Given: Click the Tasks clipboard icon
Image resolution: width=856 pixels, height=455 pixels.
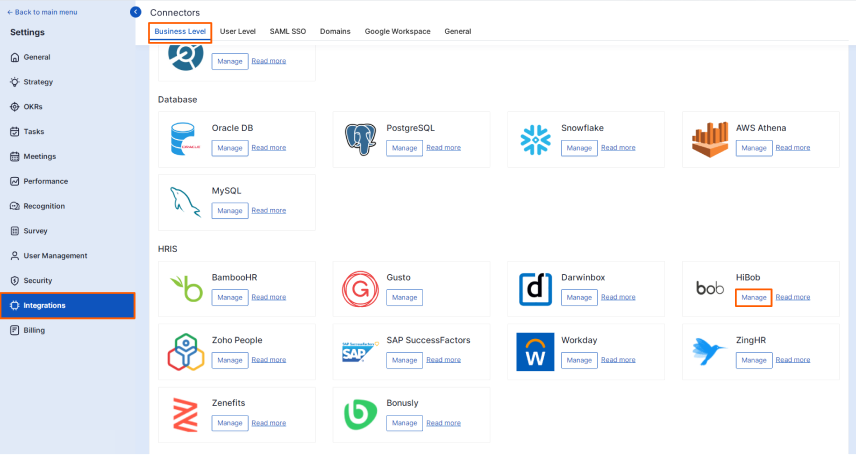Looking at the screenshot, I should [15, 132].
